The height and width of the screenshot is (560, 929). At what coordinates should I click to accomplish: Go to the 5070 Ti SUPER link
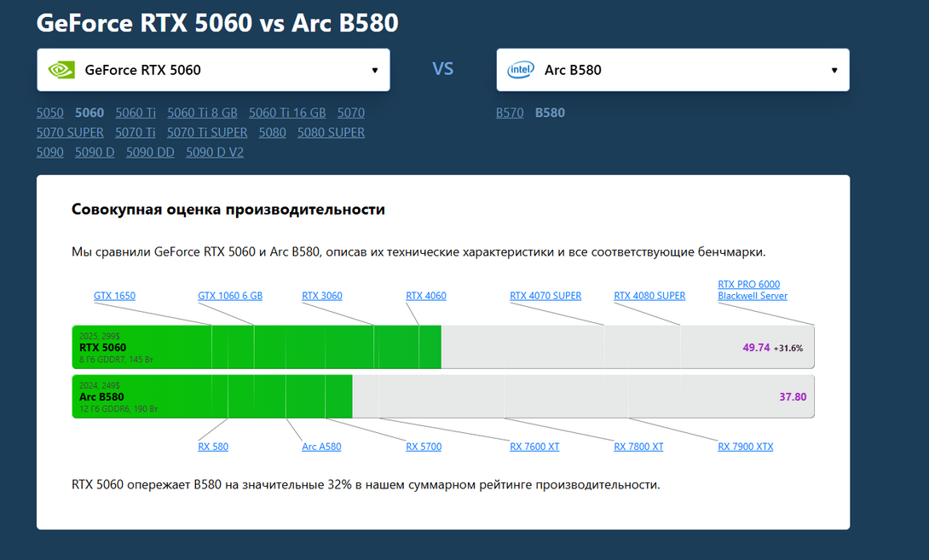[207, 132]
